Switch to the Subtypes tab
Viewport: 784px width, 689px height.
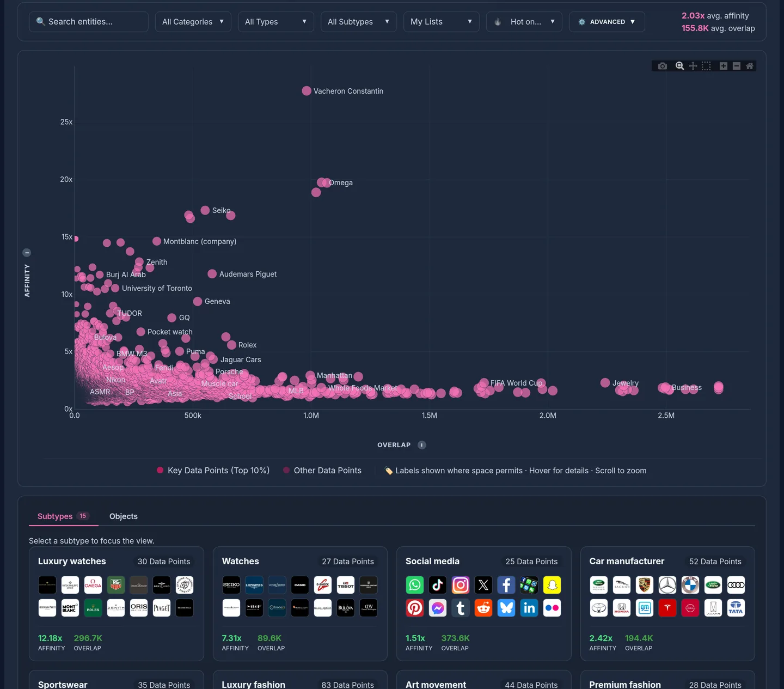63,516
